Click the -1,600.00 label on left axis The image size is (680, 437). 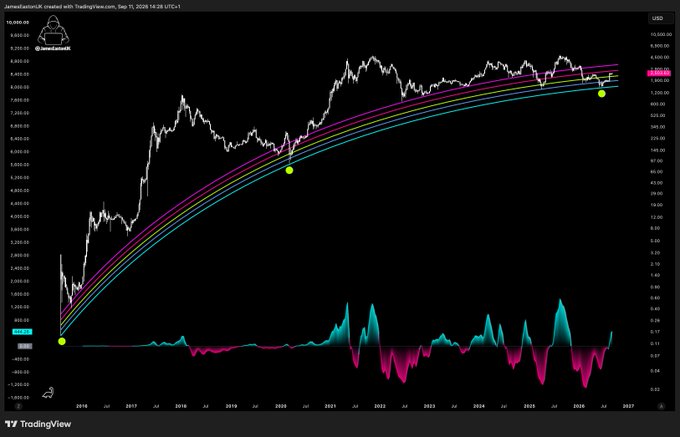click(x=19, y=398)
